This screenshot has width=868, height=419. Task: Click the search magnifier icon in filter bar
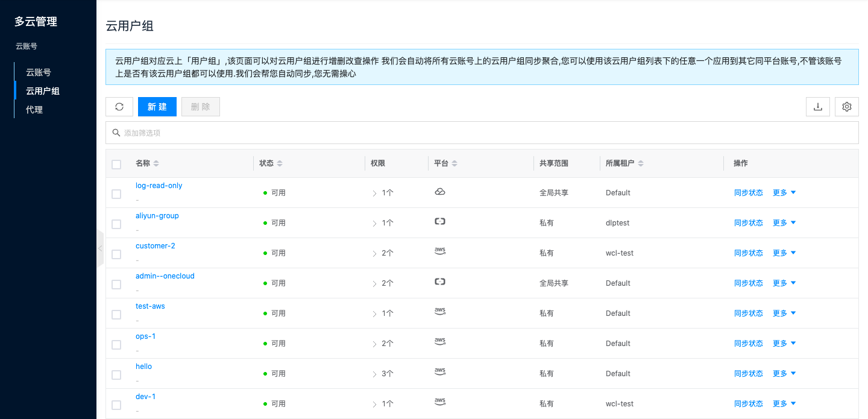click(116, 133)
